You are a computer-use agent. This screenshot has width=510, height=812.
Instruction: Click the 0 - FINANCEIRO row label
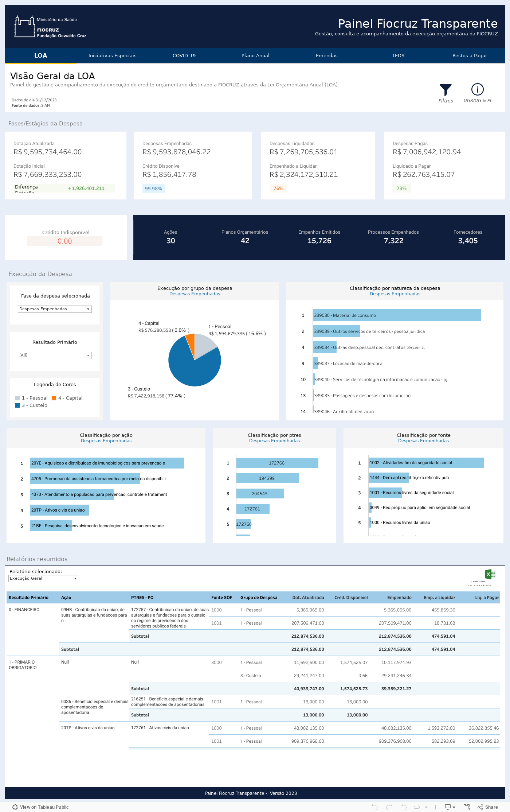click(24, 610)
